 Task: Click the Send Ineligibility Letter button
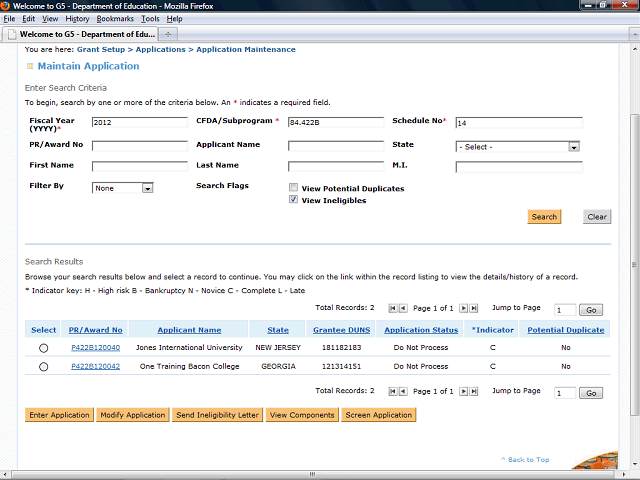click(x=217, y=415)
